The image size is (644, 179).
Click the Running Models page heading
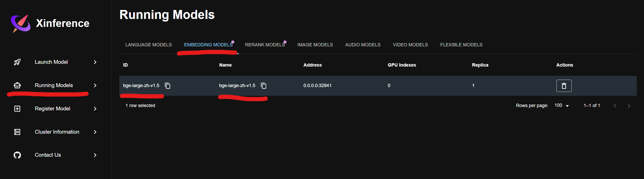(x=167, y=15)
